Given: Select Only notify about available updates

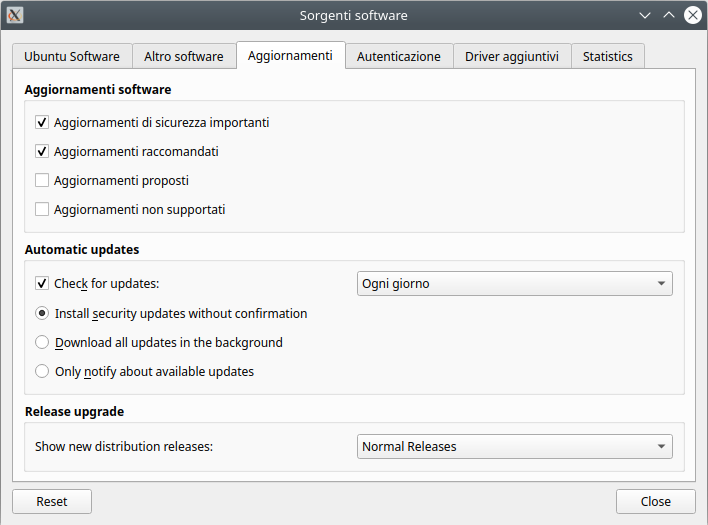Looking at the screenshot, I should click(42, 371).
